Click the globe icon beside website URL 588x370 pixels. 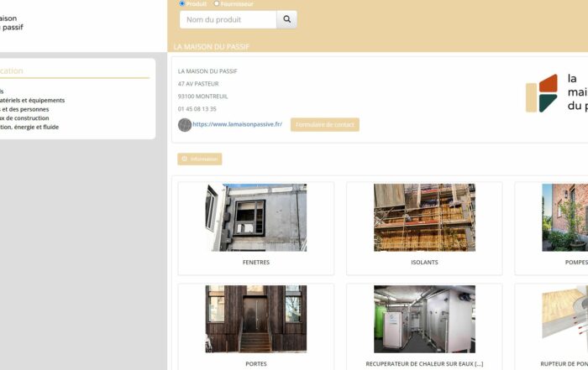pos(185,124)
